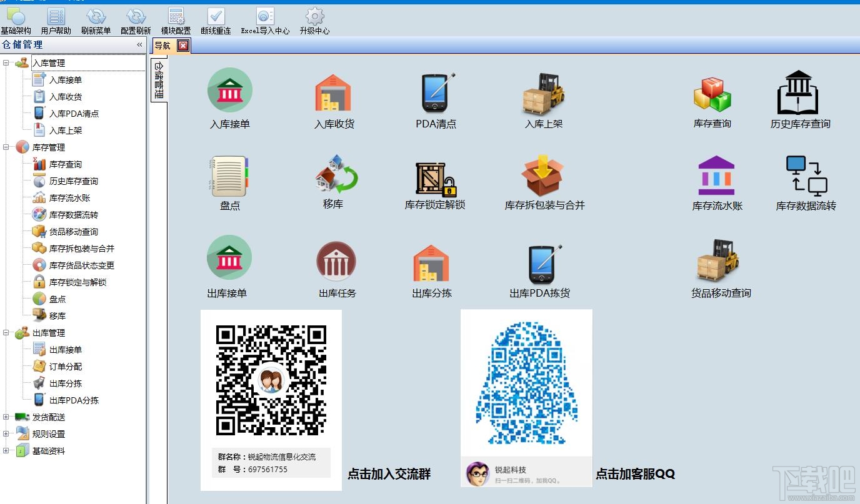Launch the PDA清点 device icon

pos(437,92)
